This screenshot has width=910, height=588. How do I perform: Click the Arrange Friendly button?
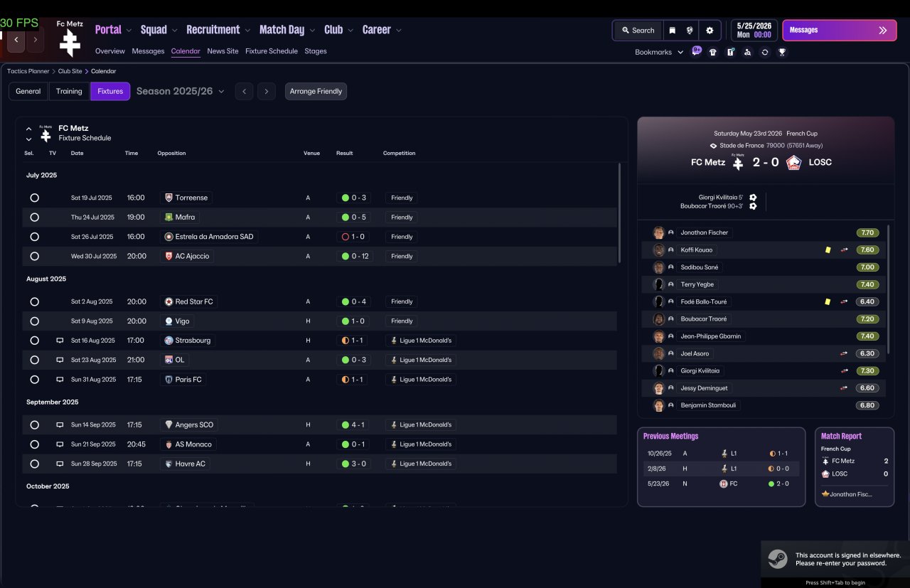pos(316,91)
